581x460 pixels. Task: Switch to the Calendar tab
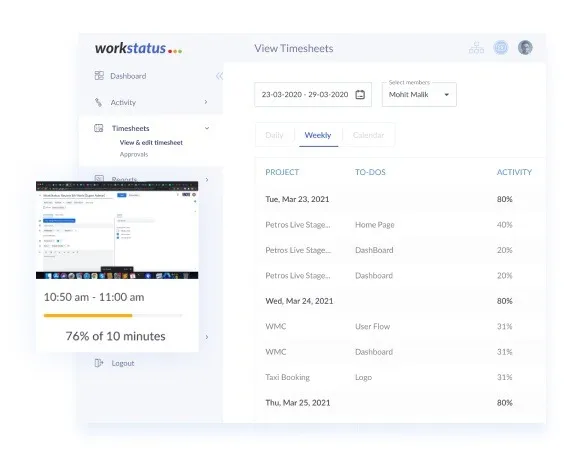point(368,135)
